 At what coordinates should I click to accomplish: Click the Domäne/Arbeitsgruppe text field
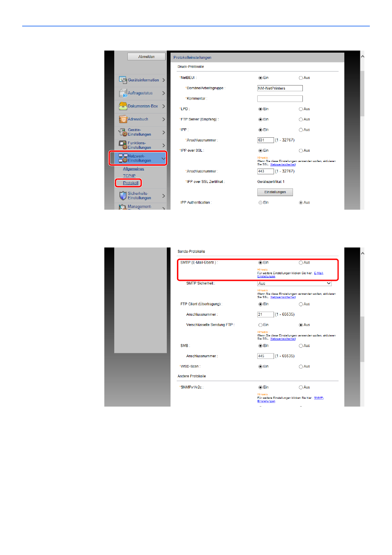click(280, 88)
